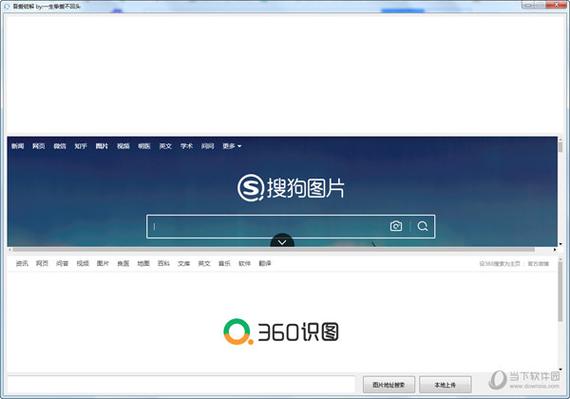Click the 图片地址搜索 button
The width and height of the screenshot is (570, 399).
389,384
